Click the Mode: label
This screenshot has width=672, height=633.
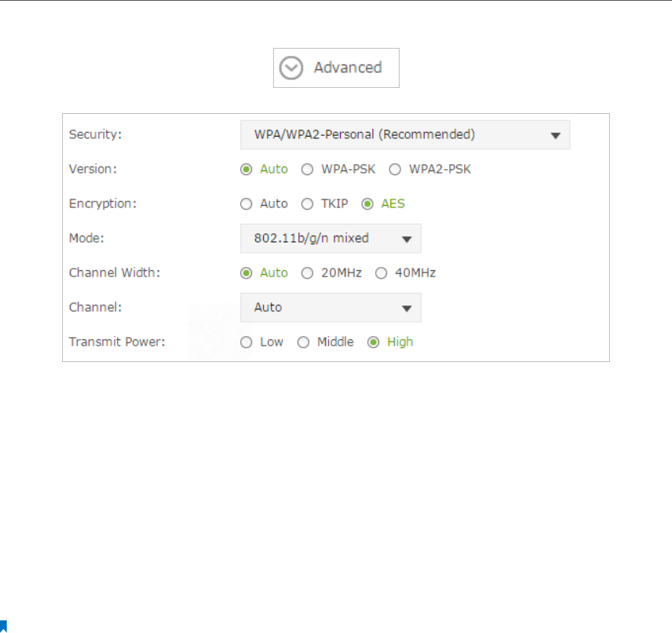point(86,239)
